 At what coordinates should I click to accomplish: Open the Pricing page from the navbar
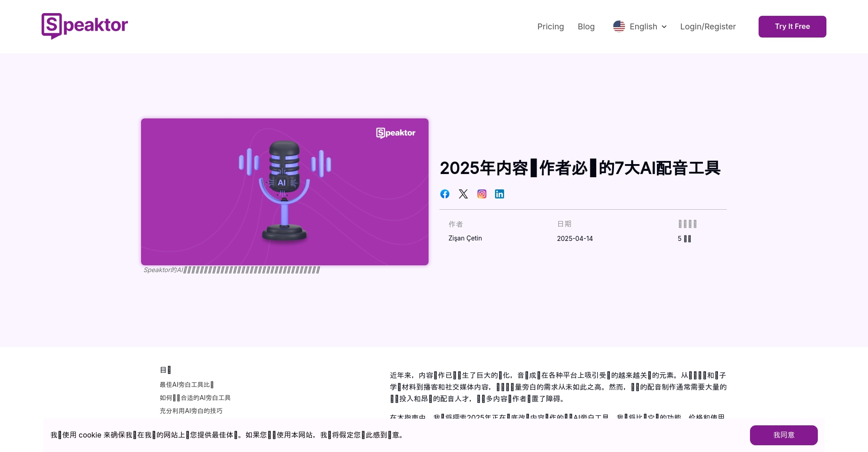(x=550, y=26)
